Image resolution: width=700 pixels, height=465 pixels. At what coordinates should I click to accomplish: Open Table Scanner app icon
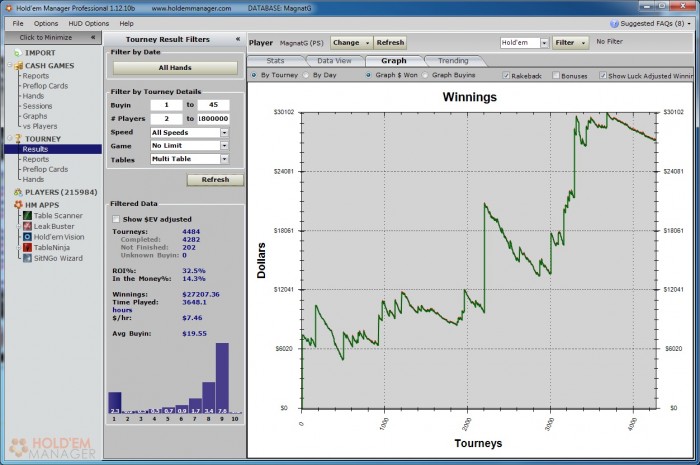[x=27, y=216]
